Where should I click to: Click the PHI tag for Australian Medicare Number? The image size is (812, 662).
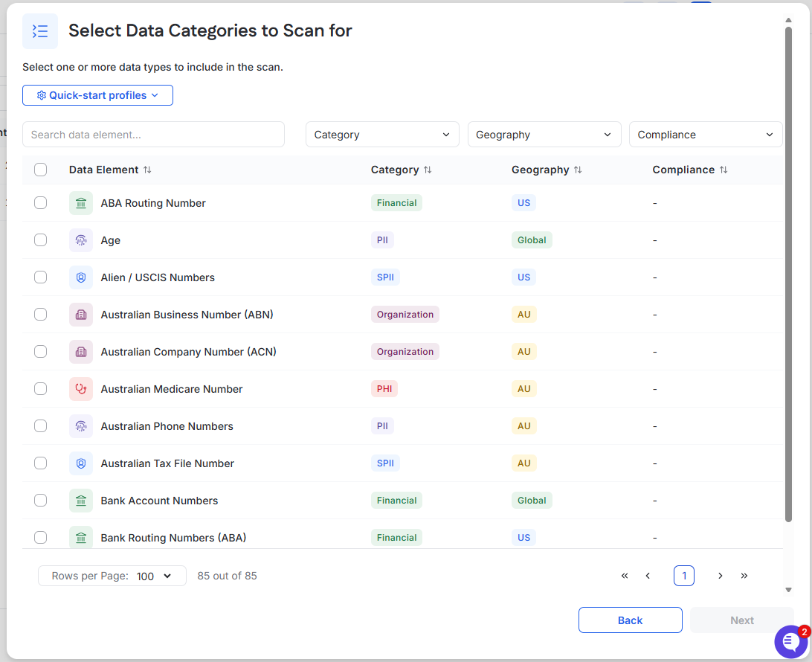pyautogui.click(x=384, y=389)
